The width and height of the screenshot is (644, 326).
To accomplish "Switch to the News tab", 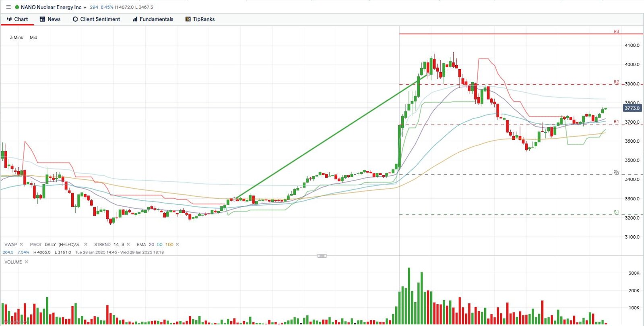I will 50,19.
